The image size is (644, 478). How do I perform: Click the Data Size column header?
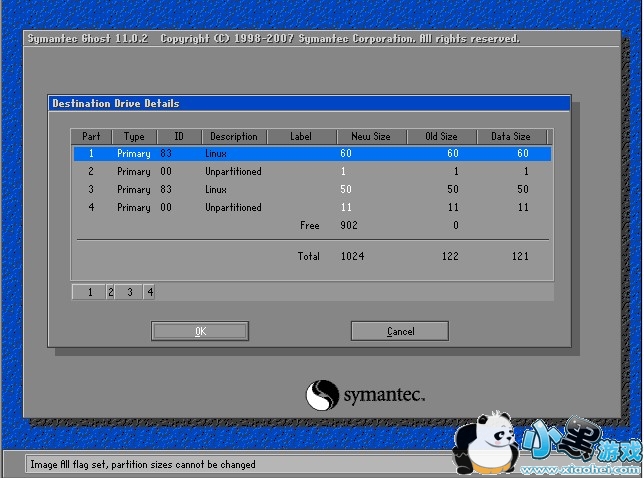(511, 137)
